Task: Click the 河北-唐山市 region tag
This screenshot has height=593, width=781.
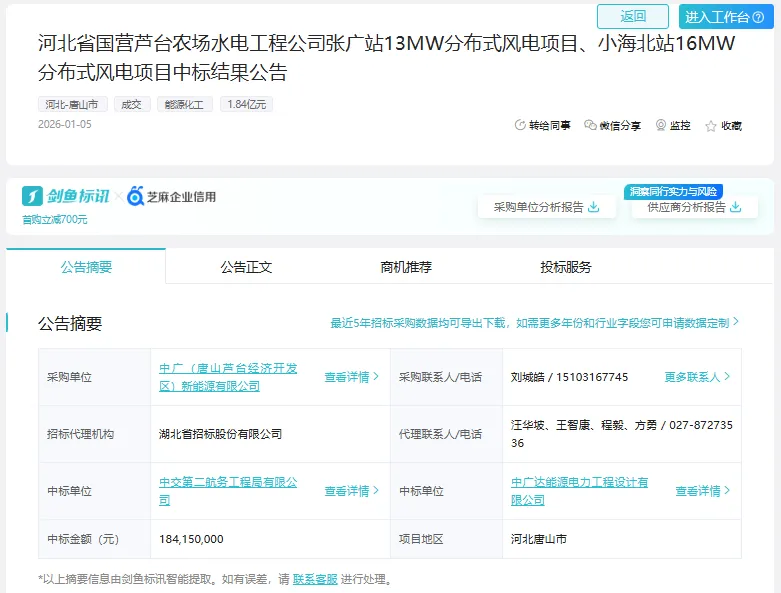Action: (x=72, y=104)
